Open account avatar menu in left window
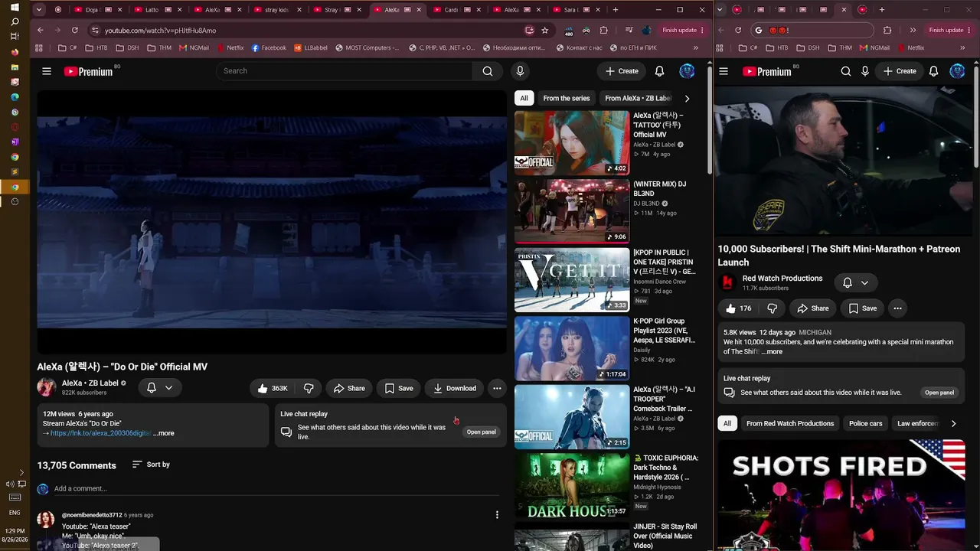The image size is (980, 551). click(687, 71)
